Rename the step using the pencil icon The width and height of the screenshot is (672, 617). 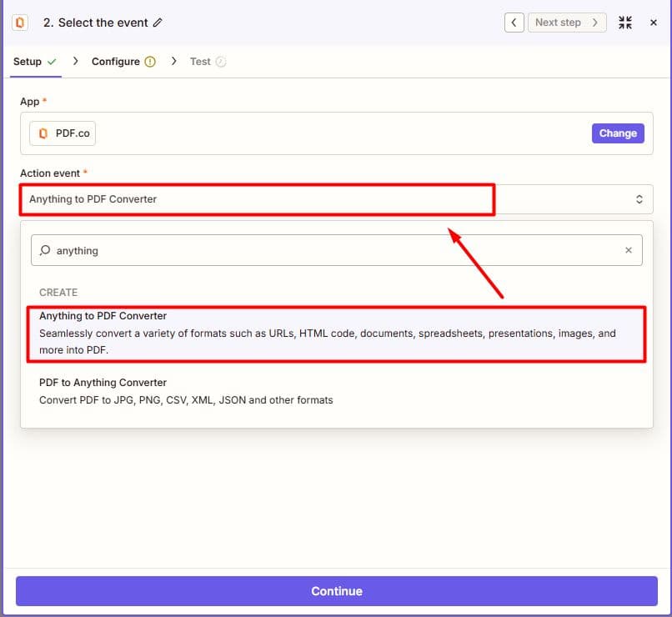coord(158,23)
